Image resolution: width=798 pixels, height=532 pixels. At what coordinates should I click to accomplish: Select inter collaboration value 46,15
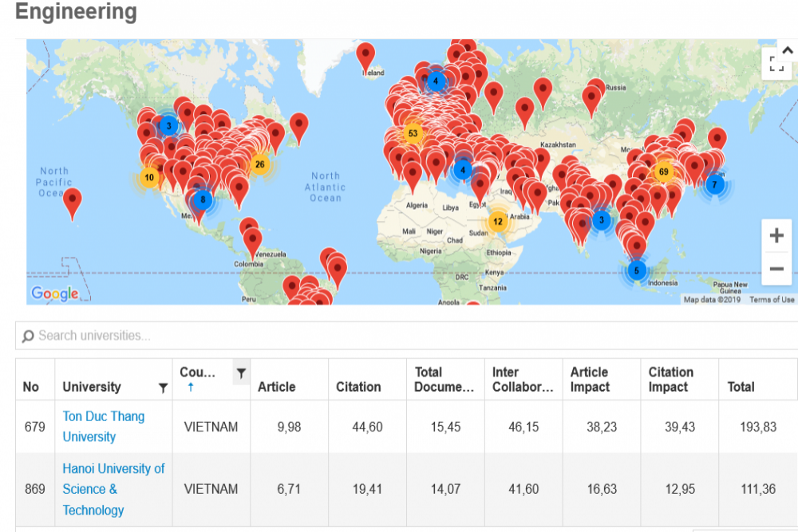click(x=523, y=427)
